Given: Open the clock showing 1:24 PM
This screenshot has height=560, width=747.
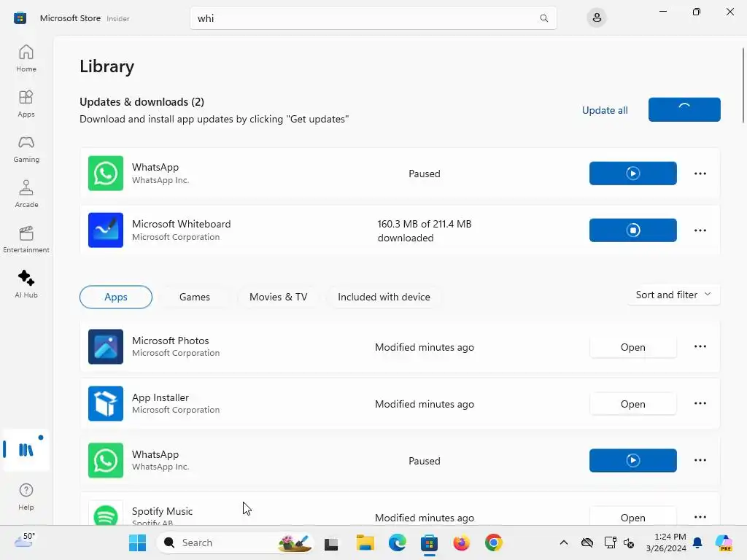Looking at the screenshot, I should click(x=666, y=542).
